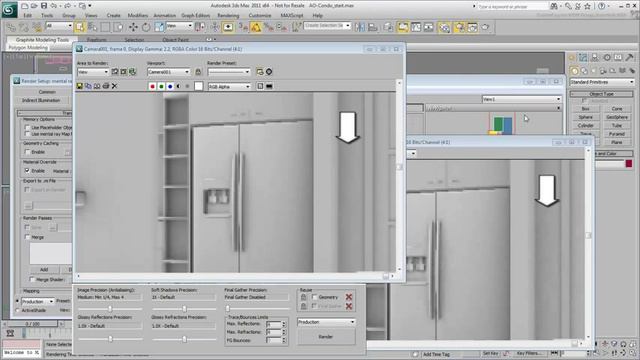Switch to the Freeform ribbon tab

97,40
